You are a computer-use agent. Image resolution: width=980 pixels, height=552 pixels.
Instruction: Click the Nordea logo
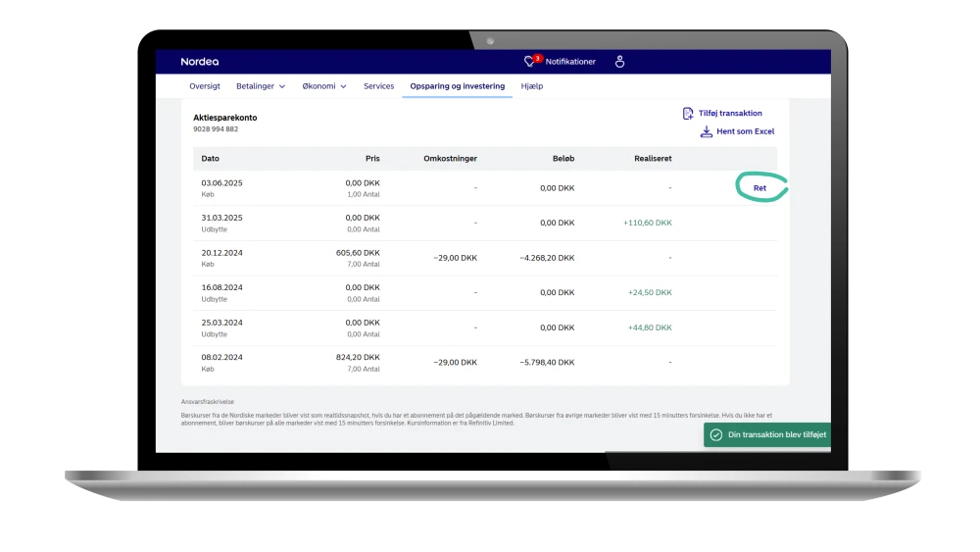[x=200, y=62]
